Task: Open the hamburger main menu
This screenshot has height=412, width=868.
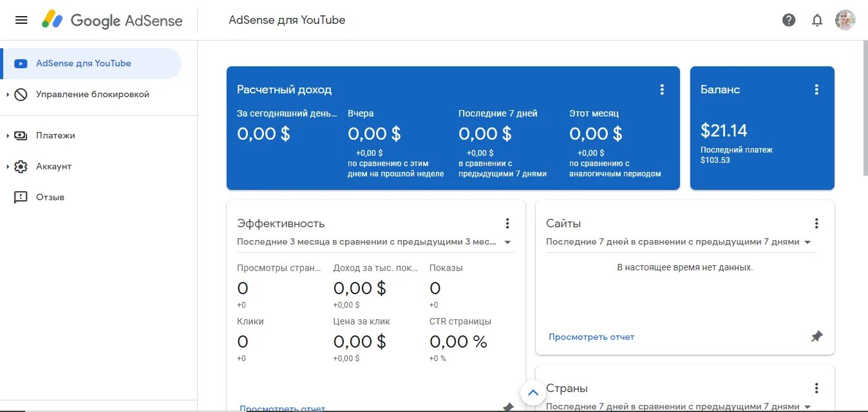Action: click(21, 20)
